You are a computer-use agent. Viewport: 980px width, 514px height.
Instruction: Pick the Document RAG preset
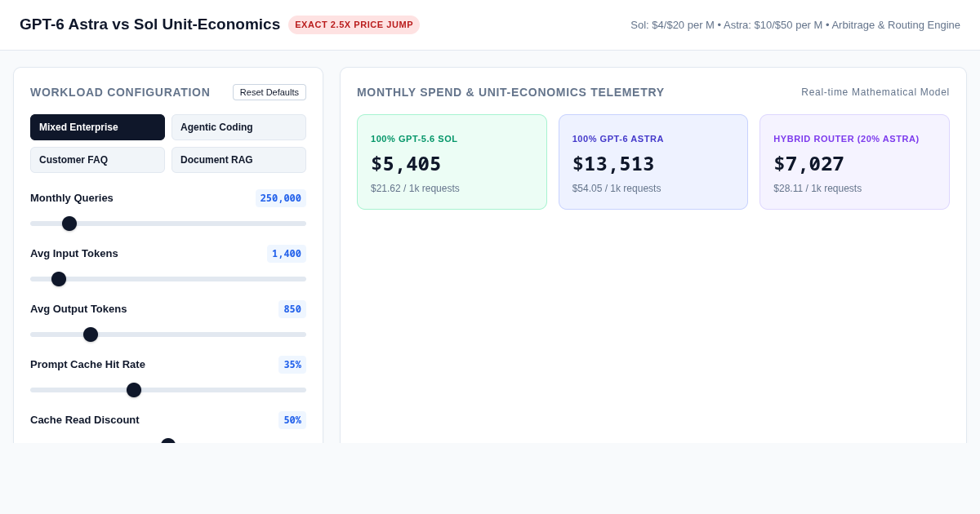[238, 160]
